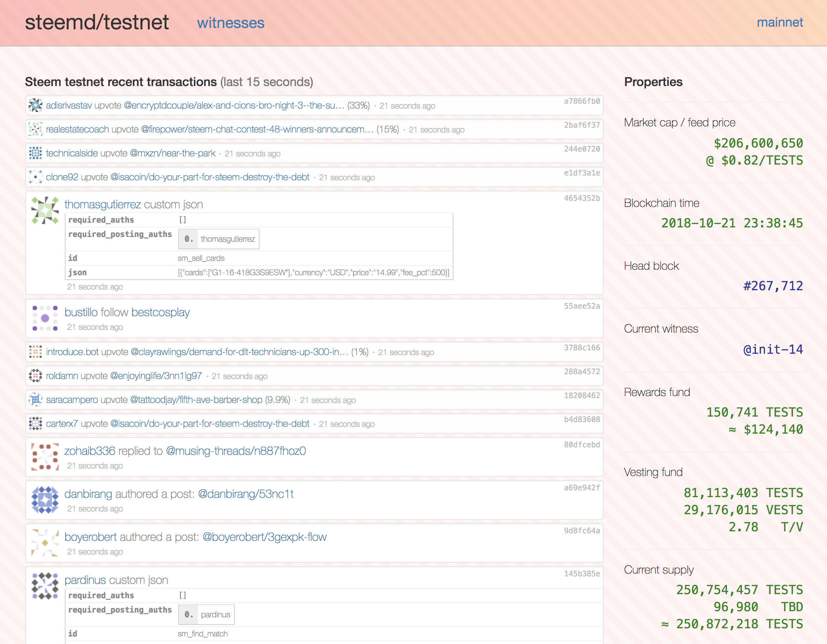The width and height of the screenshot is (827, 644).
Task: Open pardinus profile from custom json heading
Action: [x=85, y=580]
